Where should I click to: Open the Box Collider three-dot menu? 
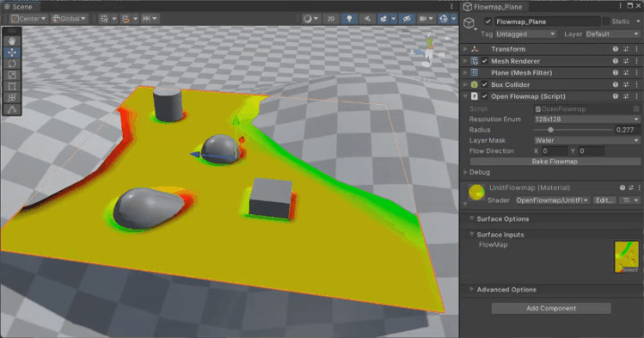click(637, 84)
